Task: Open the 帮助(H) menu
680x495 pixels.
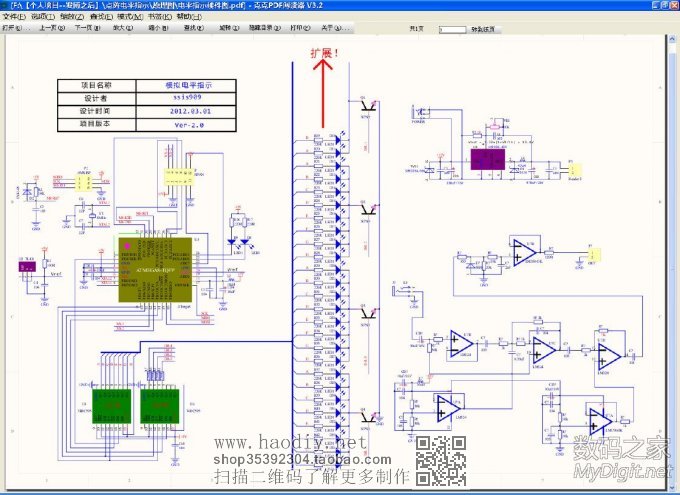Action: point(188,18)
